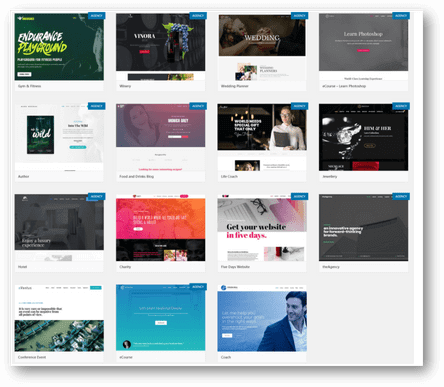
Task: Select the teal eCourse template thumbnail
Action: click(160, 318)
